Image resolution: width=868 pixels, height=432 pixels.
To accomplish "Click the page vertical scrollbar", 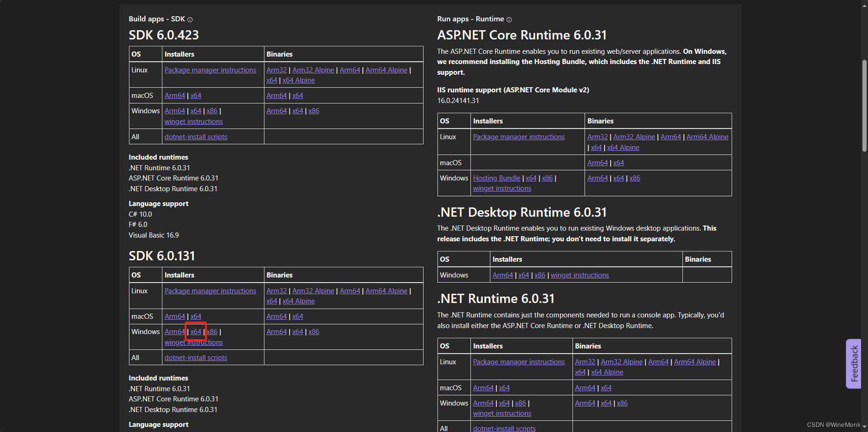I will click(864, 106).
